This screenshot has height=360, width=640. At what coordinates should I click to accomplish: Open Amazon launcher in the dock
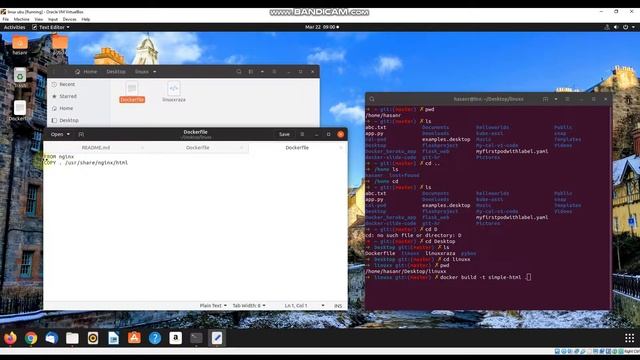coord(176,338)
